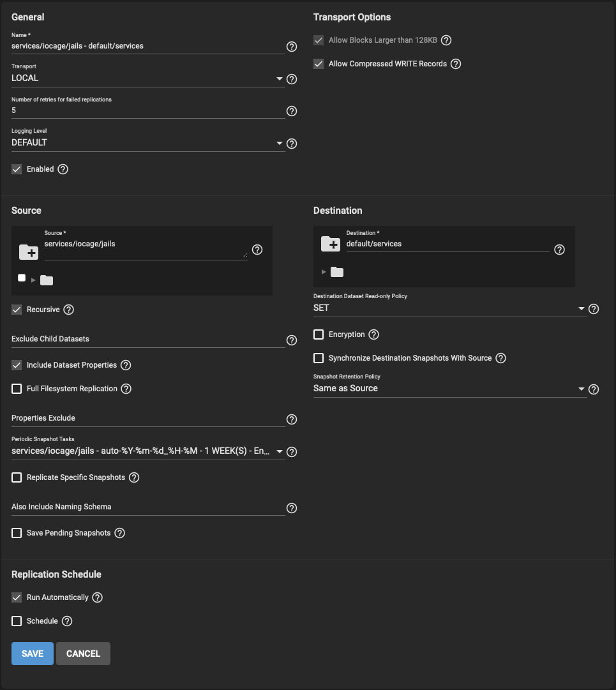Screen dimensions: 616x690
Task: Open help for Snapshot Retention Policy
Action: pos(594,389)
